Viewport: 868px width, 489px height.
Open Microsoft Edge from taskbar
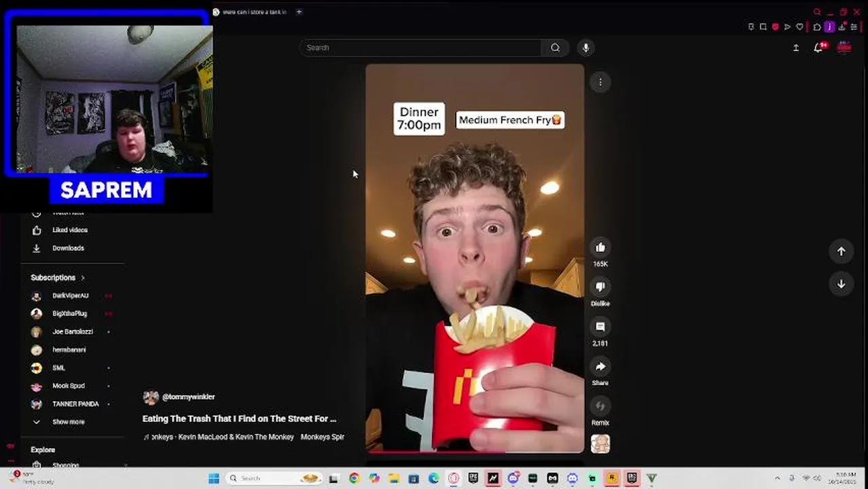[433, 478]
